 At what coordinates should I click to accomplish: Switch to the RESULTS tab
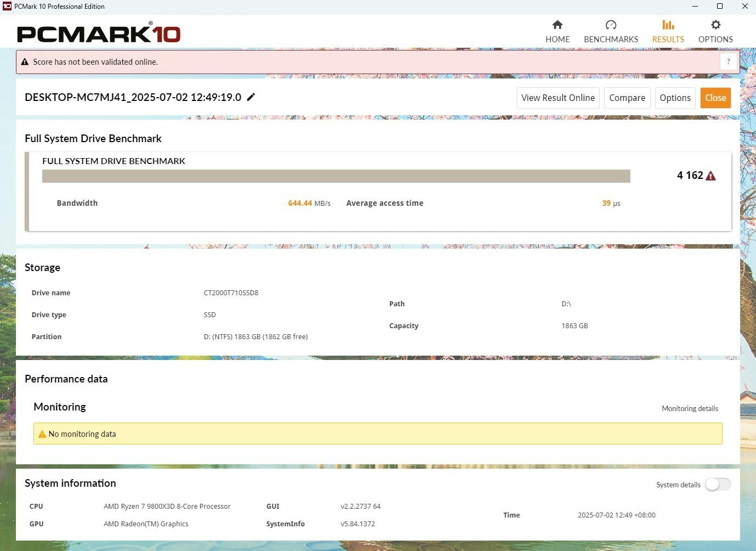[x=668, y=31]
